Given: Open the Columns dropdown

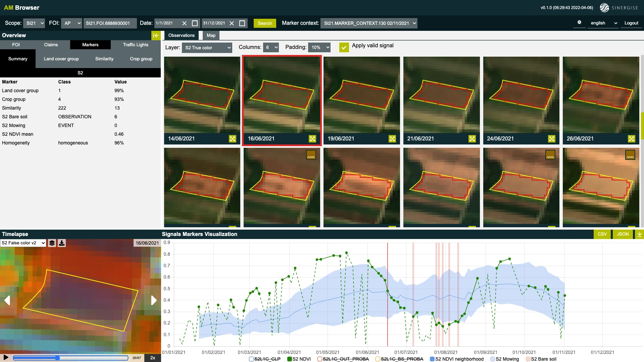Looking at the screenshot, I should pyautogui.click(x=271, y=48).
